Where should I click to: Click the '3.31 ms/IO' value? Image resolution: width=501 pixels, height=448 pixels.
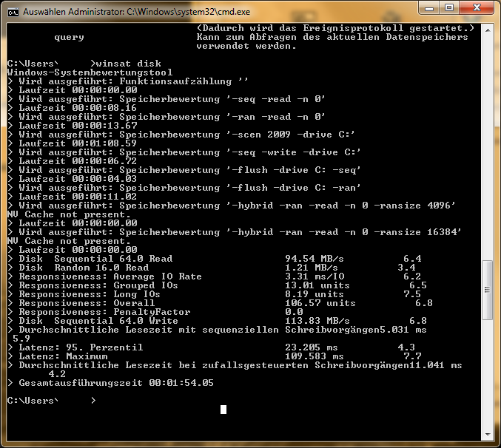click(x=315, y=276)
